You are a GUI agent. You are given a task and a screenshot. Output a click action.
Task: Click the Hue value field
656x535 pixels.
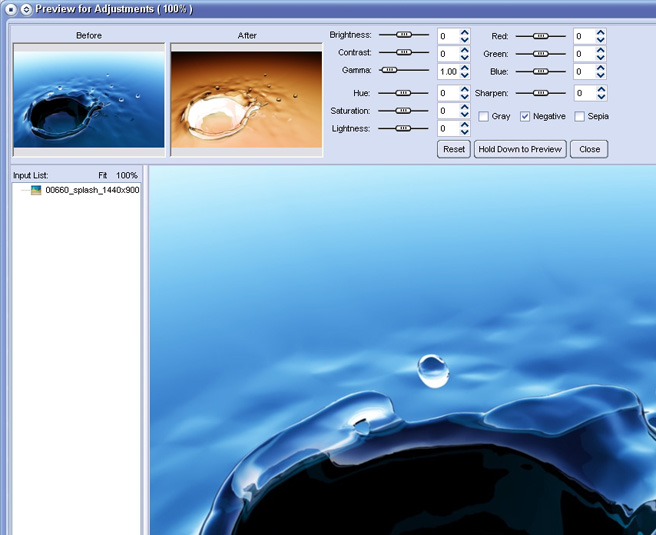pos(448,93)
